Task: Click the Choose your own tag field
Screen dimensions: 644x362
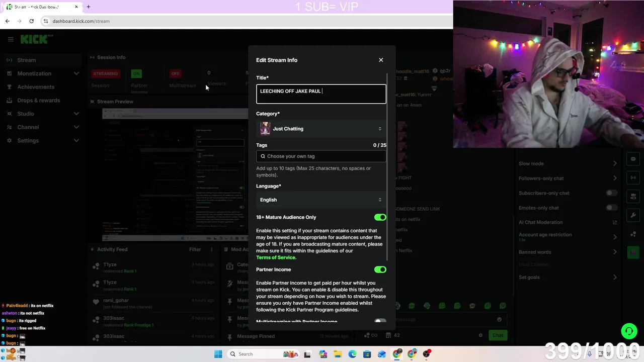Action: click(321, 156)
